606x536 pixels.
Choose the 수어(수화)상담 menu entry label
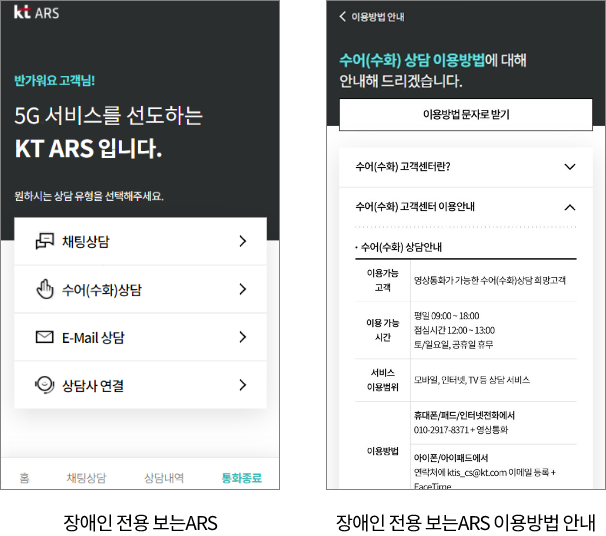(x=102, y=289)
